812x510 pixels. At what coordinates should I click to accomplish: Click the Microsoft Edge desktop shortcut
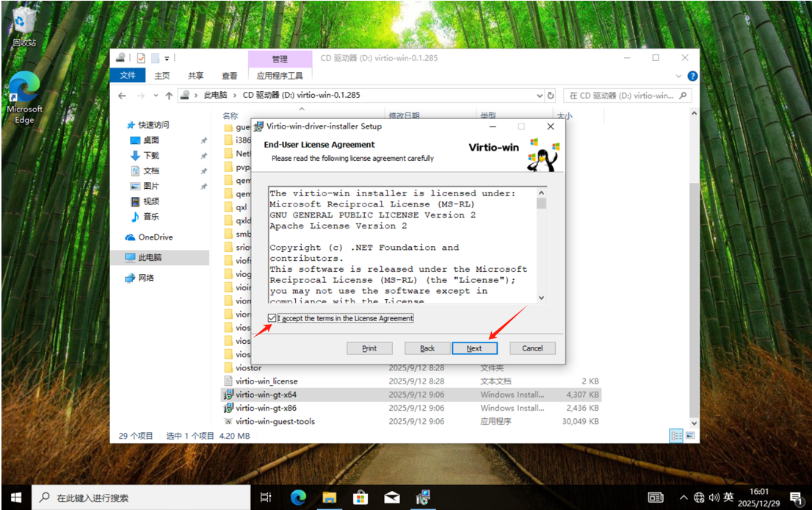(24, 96)
